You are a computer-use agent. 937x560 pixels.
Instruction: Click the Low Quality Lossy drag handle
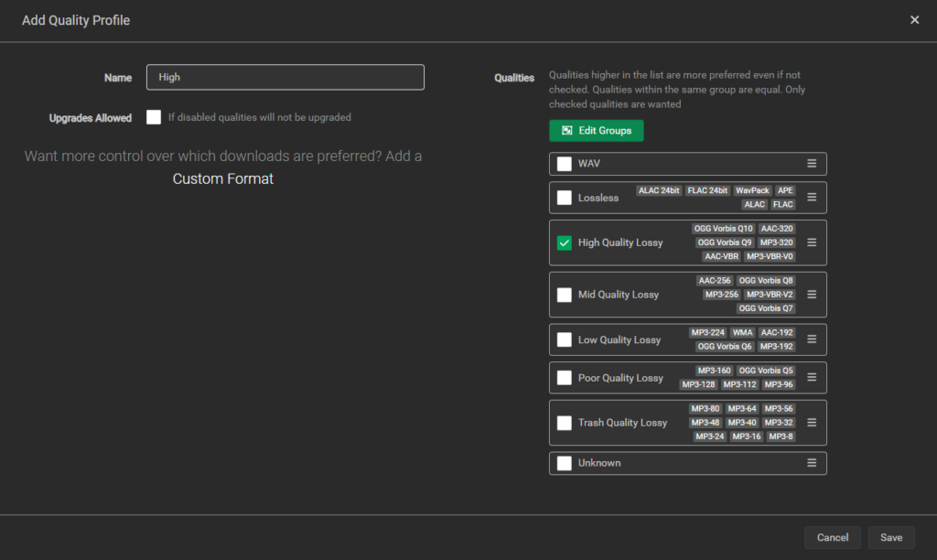[x=813, y=339]
